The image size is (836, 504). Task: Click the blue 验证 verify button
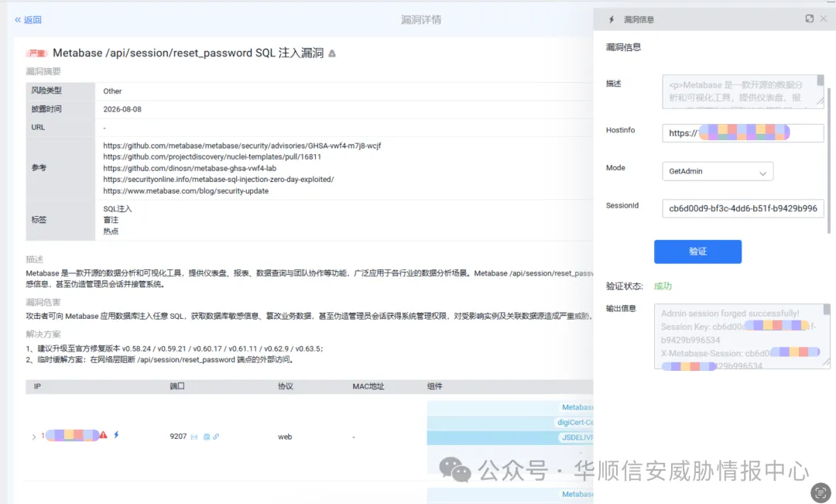(x=698, y=251)
